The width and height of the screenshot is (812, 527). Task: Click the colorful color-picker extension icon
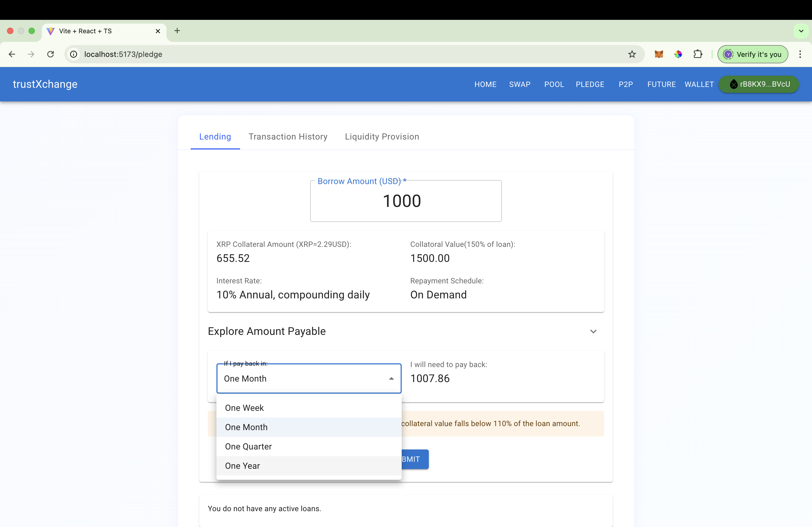point(678,54)
